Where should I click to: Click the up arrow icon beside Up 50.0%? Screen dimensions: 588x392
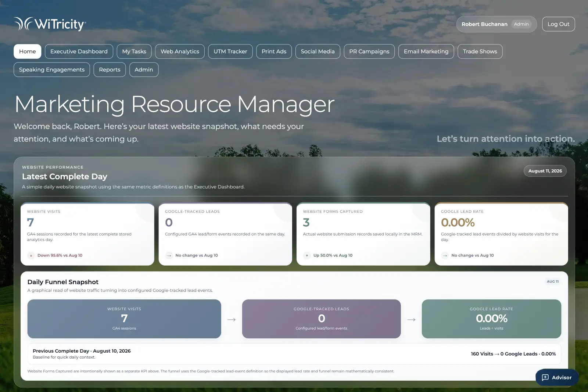click(x=307, y=255)
